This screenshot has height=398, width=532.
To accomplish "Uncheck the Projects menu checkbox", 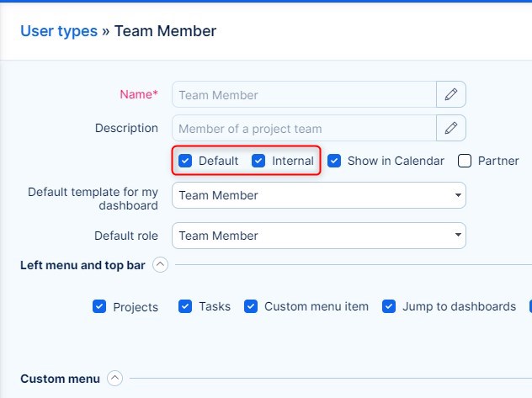I will [x=100, y=307].
